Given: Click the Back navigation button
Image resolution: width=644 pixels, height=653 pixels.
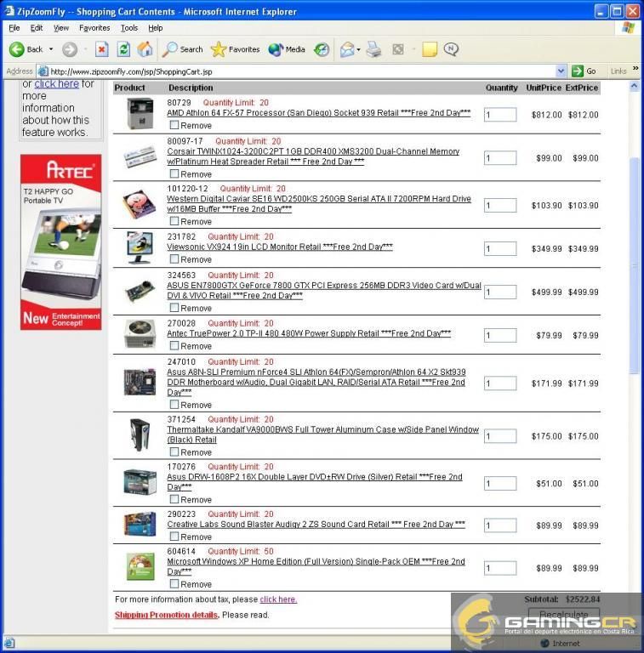Looking at the screenshot, I should pos(26,49).
